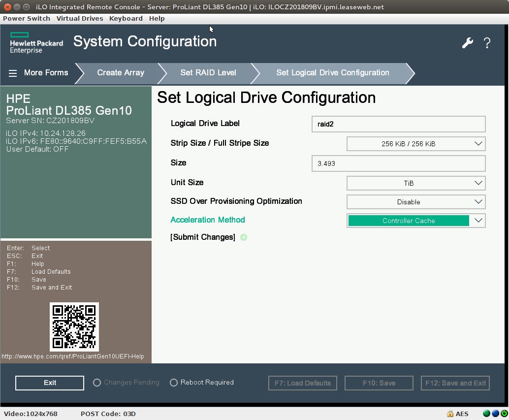
Task: Open the More Forms hamburger icon
Action: 13,73
